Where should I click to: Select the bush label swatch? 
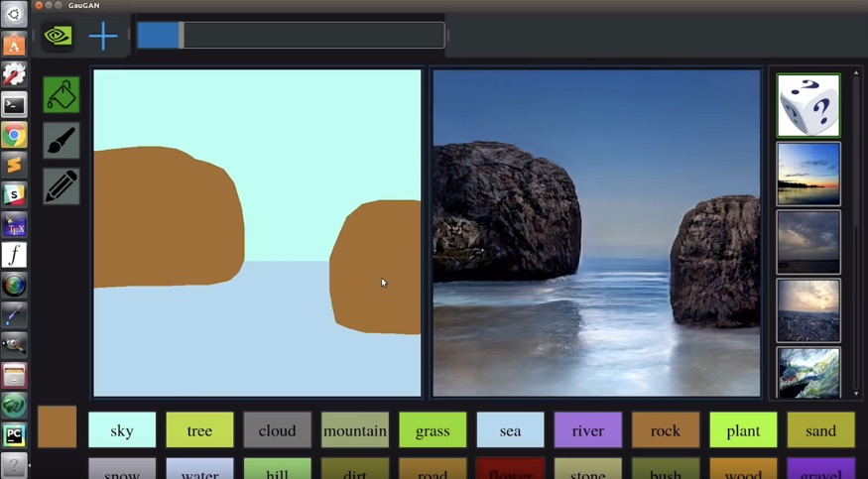(x=666, y=468)
